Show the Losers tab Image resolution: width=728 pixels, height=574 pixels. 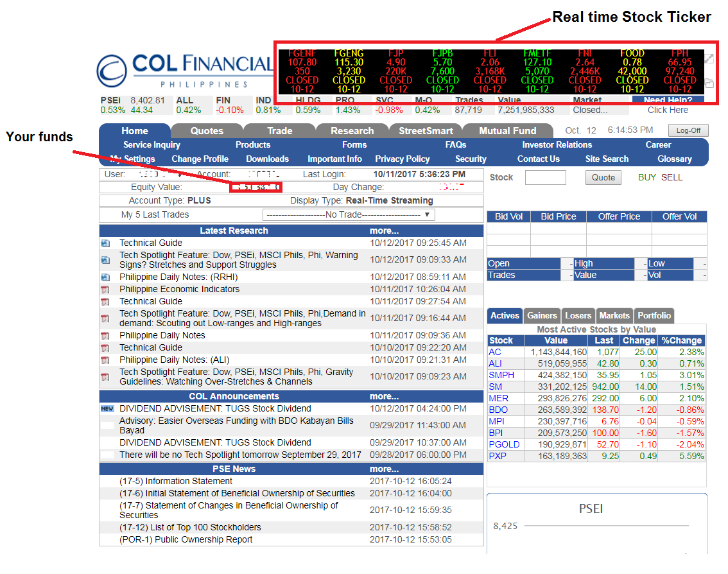(x=578, y=316)
